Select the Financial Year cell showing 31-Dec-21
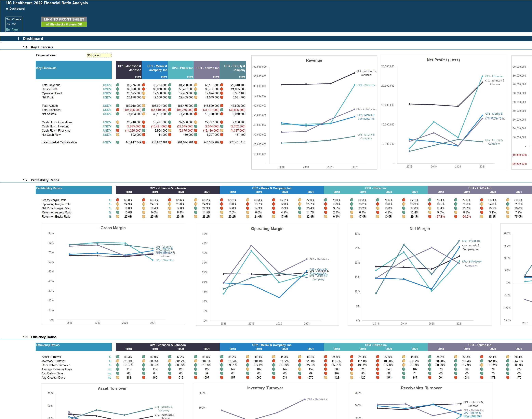 [x=99, y=55]
